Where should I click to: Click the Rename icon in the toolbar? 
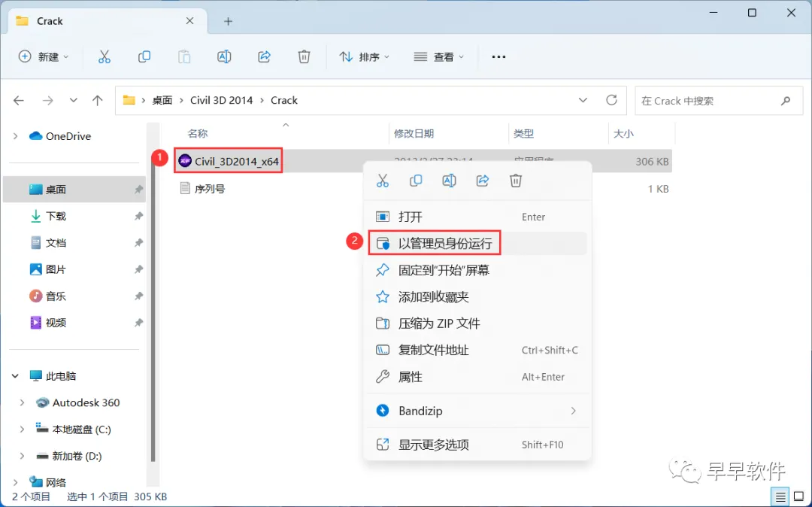224,57
